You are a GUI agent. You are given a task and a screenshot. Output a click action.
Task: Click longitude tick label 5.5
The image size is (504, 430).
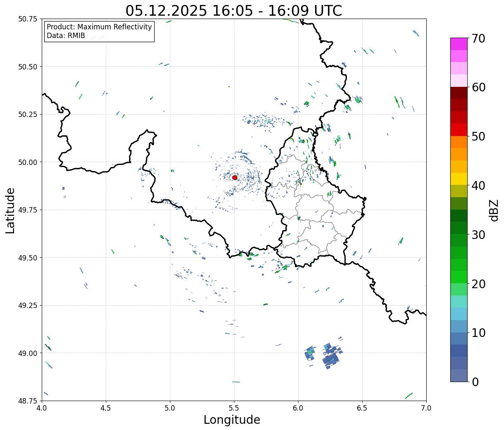pyautogui.click(x=234, y=408)
